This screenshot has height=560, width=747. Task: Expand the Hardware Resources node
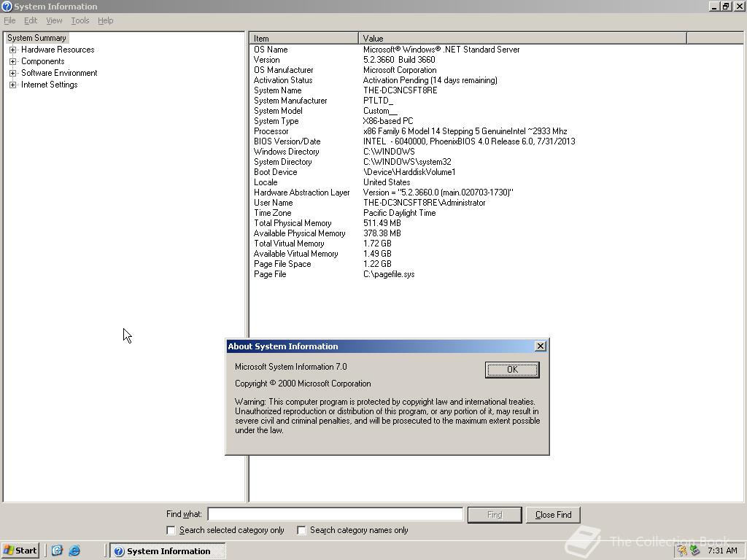tap(13, 50)
